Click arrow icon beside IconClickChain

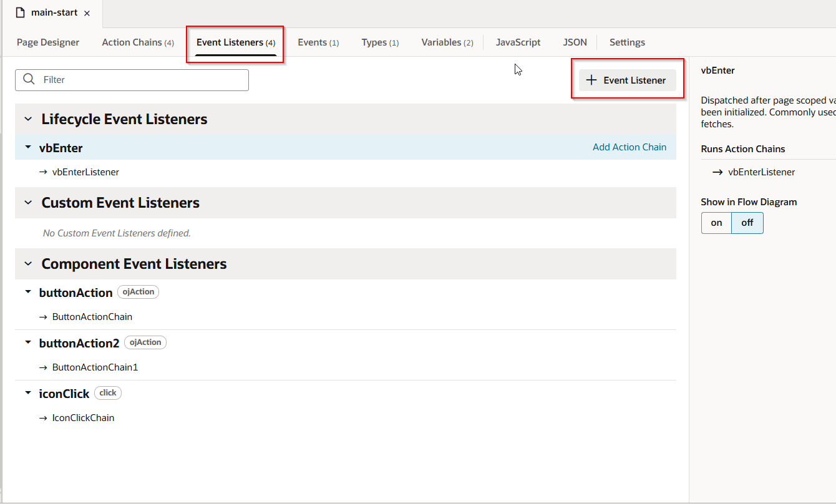[44, 418]
